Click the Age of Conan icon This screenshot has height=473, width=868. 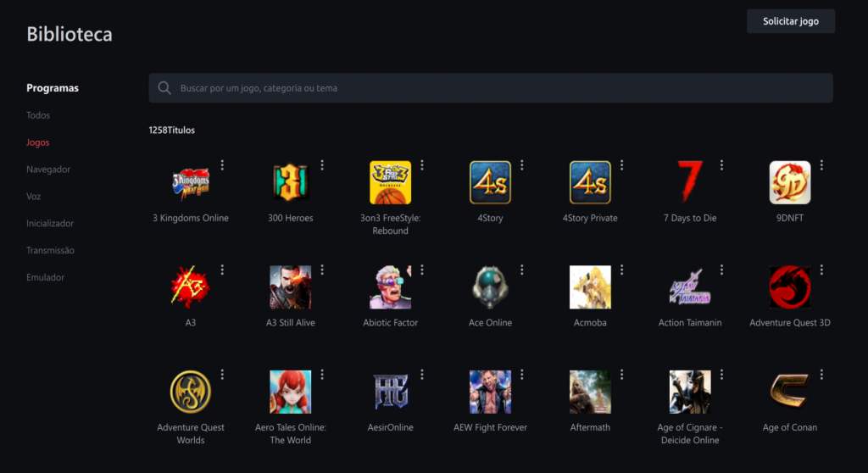click(x=789, y=392)
